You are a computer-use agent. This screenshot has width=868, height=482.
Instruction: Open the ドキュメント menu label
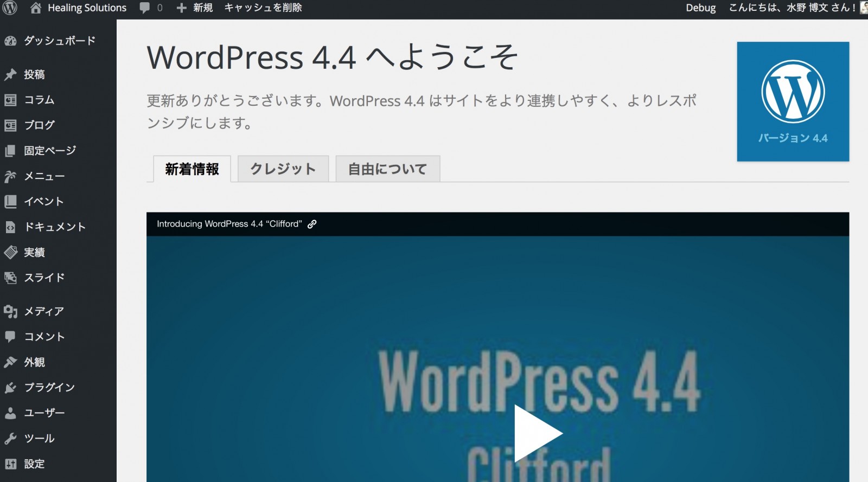click(x=55, y=227)
